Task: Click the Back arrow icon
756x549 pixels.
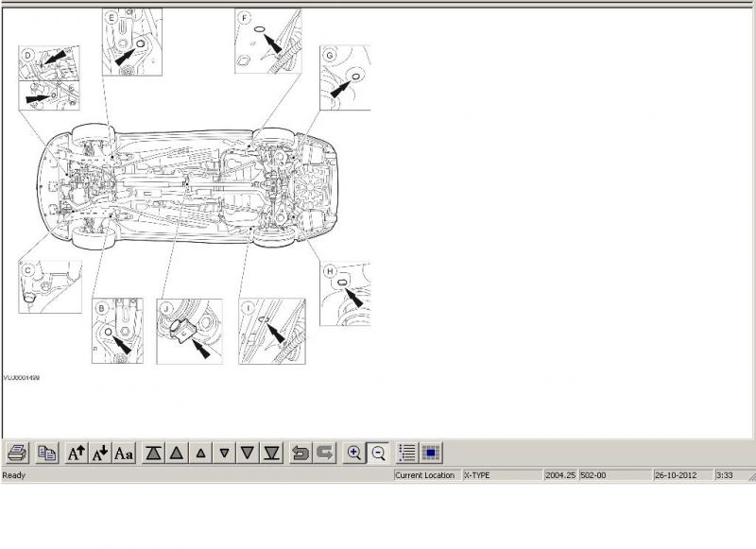Action: [x=301, y=454]
